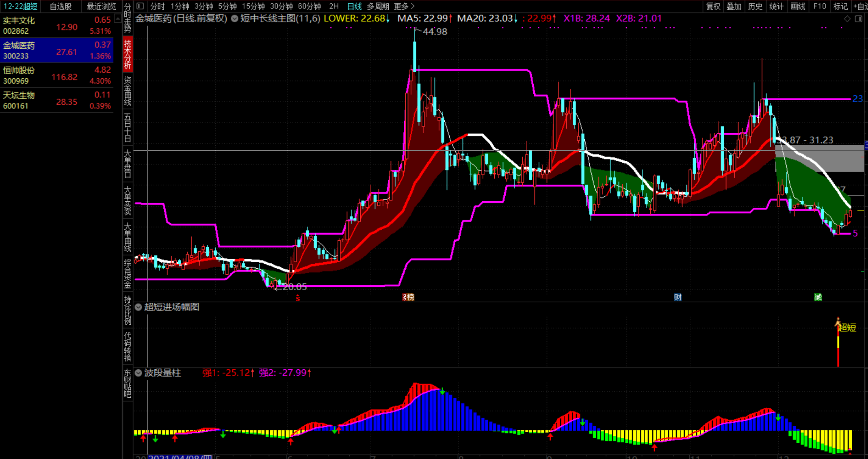Open the 超短进场幅图 indicator dropdown
The image size is (868, 459).
[139, 307]
